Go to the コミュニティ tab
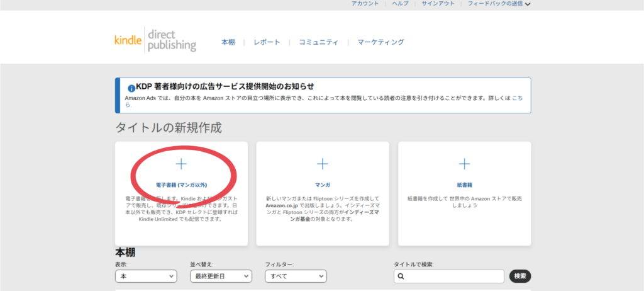This screenshot has height=291, width=644. 318,42
